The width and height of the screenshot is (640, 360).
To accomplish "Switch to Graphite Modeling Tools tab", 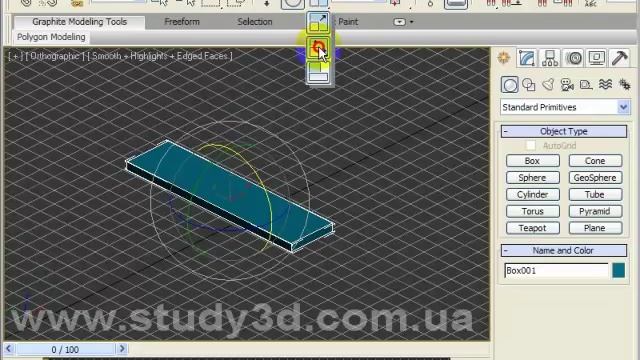I will click(80, 22).
